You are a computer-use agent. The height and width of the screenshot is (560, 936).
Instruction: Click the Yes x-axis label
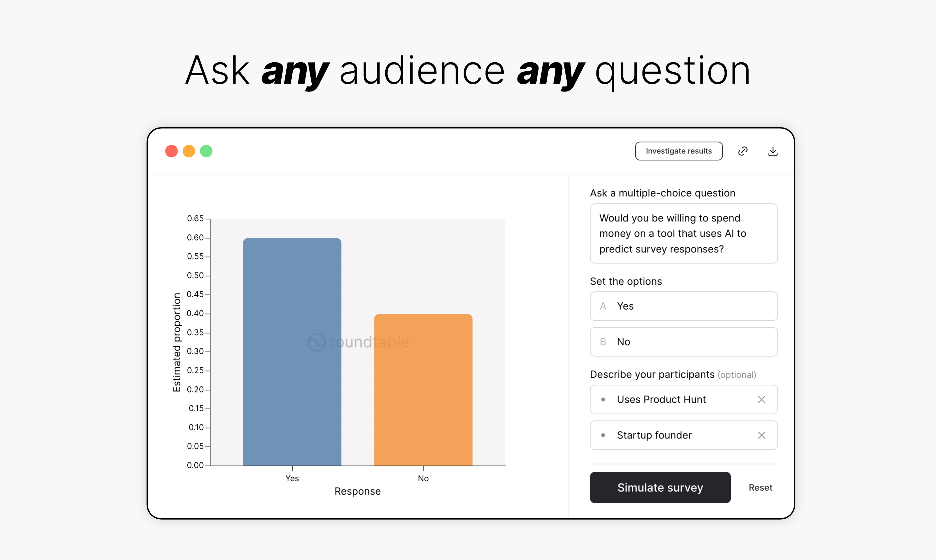pyautogui.click(x=292, y=478)
